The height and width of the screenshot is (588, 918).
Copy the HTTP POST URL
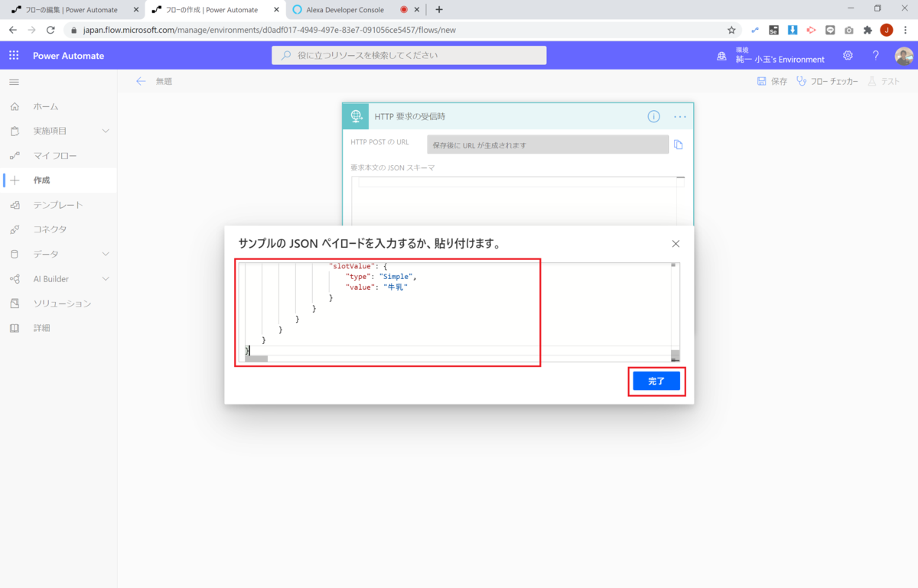[678, 145]
